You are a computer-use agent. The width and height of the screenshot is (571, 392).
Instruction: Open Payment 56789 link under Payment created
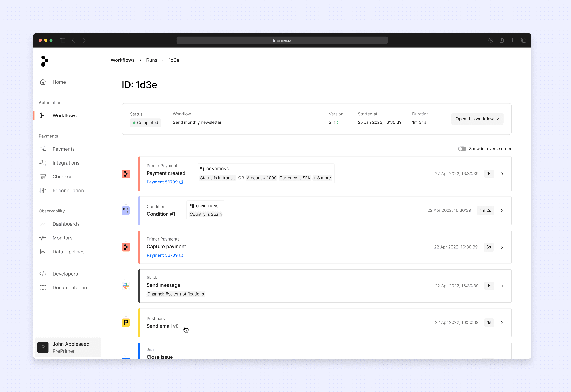point(165,182)
